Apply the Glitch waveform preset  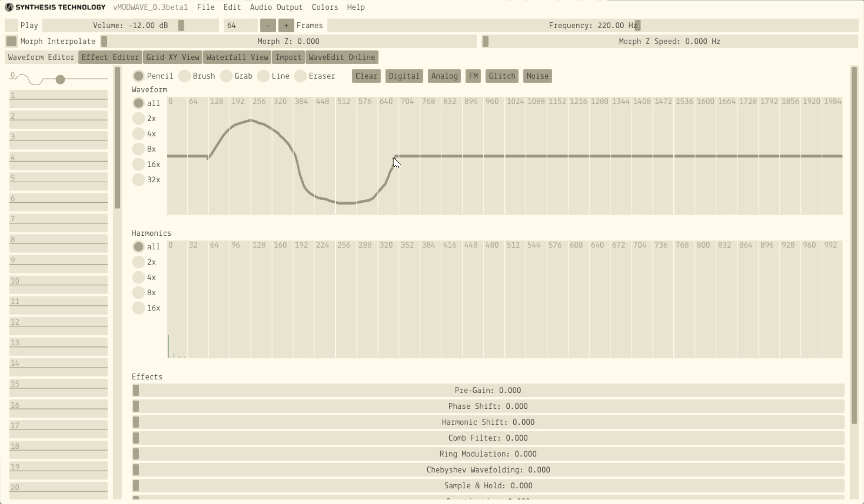pos(502,76)
